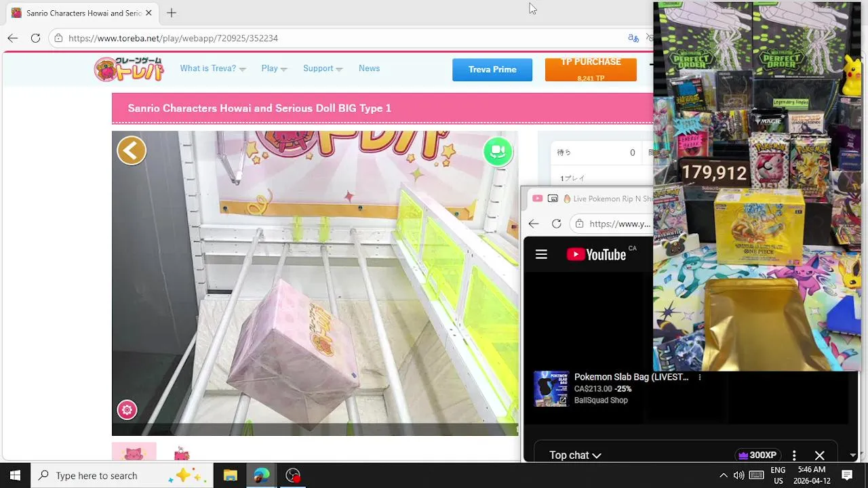Click the CA$213.00 price text

pos(593,389)
